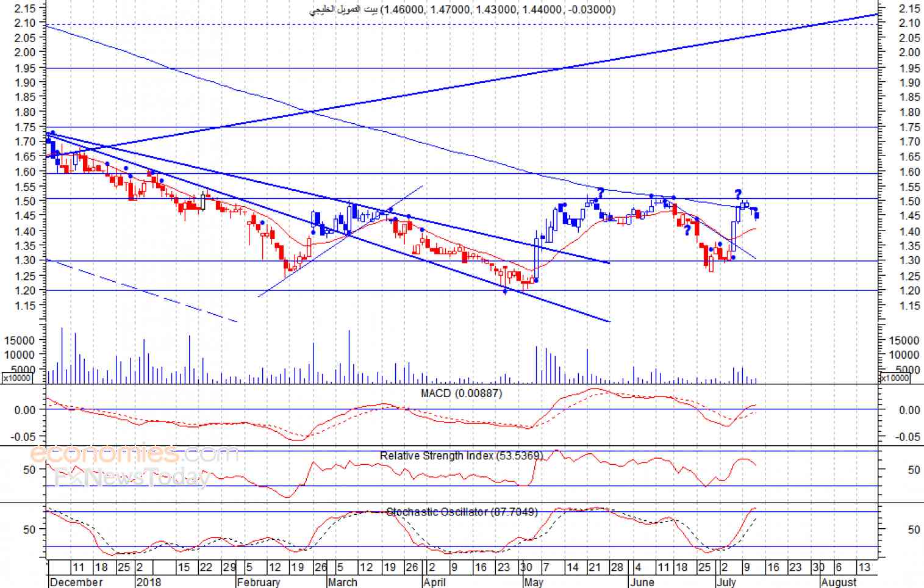
Task: Click the 1.20 value on the right price axis
Action: [x=909, y=291]
